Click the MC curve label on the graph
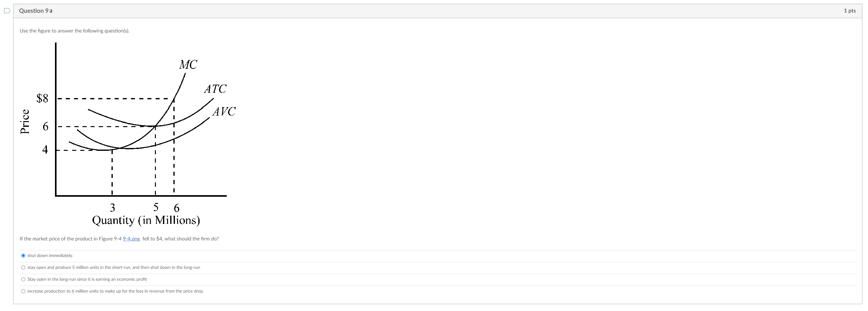 [188, 65]
